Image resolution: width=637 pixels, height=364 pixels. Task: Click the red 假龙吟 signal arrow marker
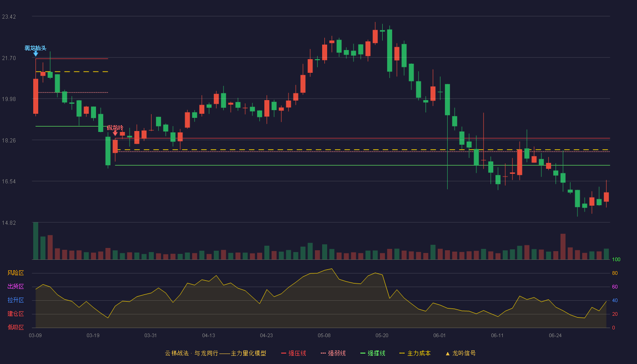(x=115, y=133)
